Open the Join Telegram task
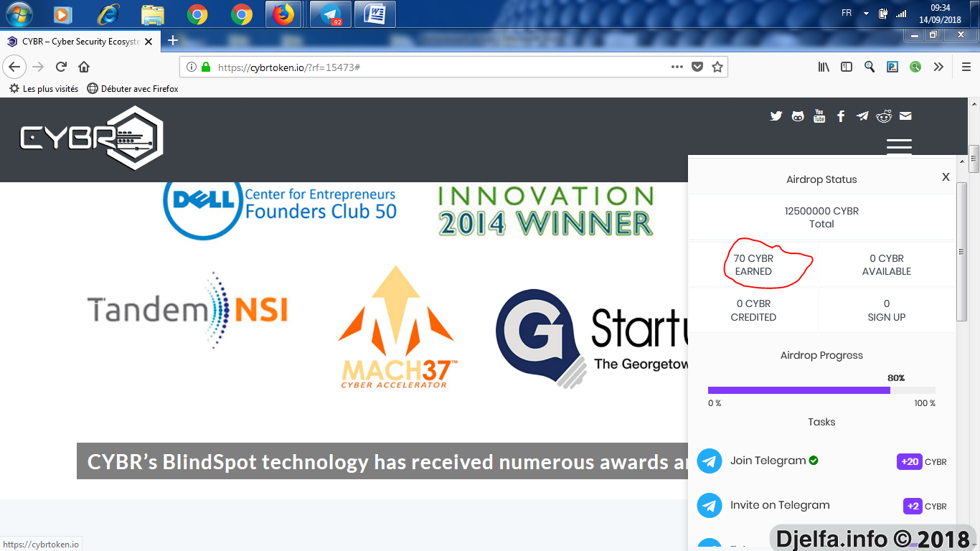The height and width of the screenshot is (551, 980). [x=768, y=461]
